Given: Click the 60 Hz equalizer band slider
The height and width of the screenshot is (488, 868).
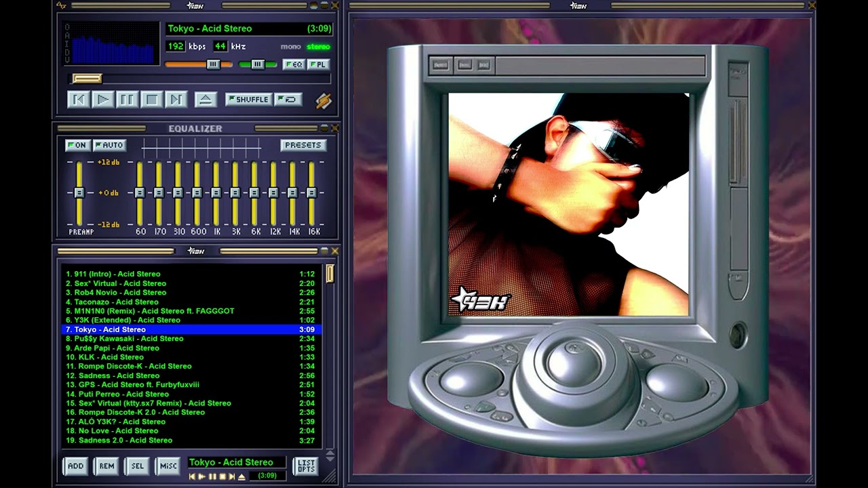Looking at the screenshot, I should 140,193.
